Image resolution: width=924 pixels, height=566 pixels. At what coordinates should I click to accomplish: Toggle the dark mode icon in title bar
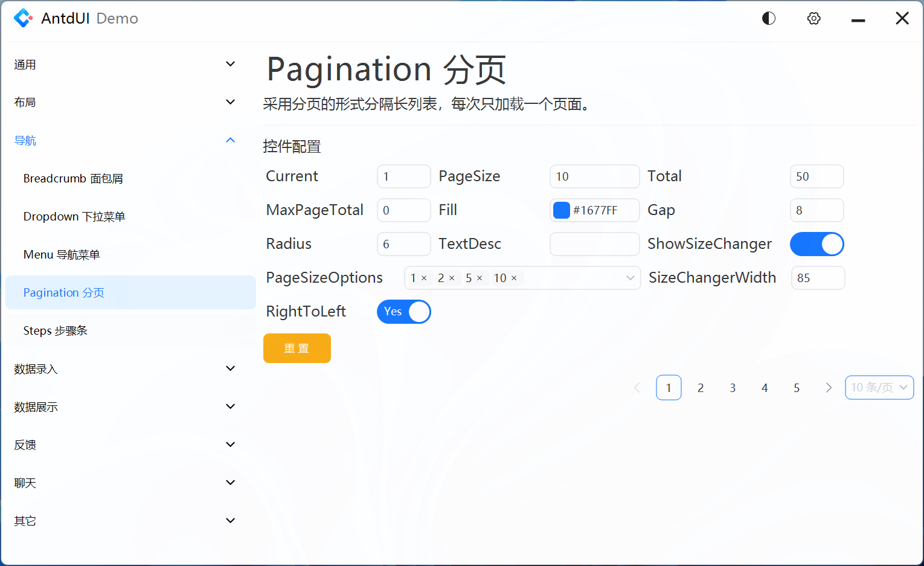(x=768, y=18)
